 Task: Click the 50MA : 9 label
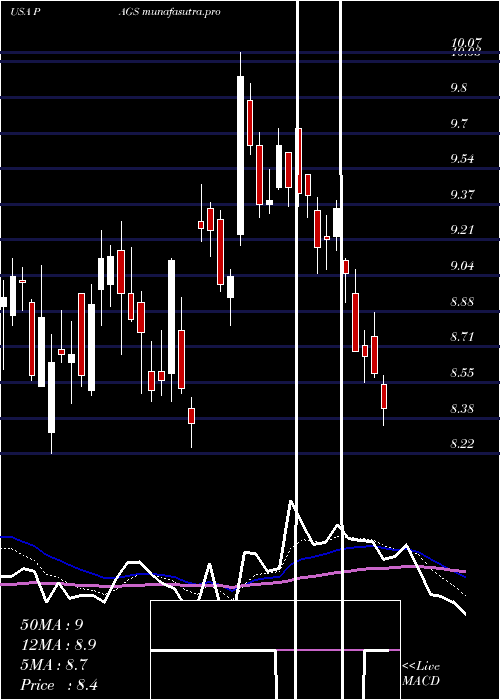[52, 625]
